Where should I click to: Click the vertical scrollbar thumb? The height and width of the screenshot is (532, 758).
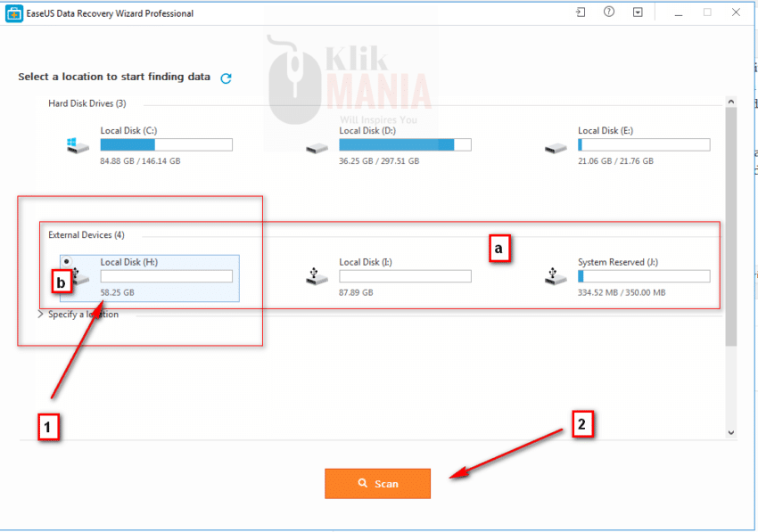[x=731, y=226]
